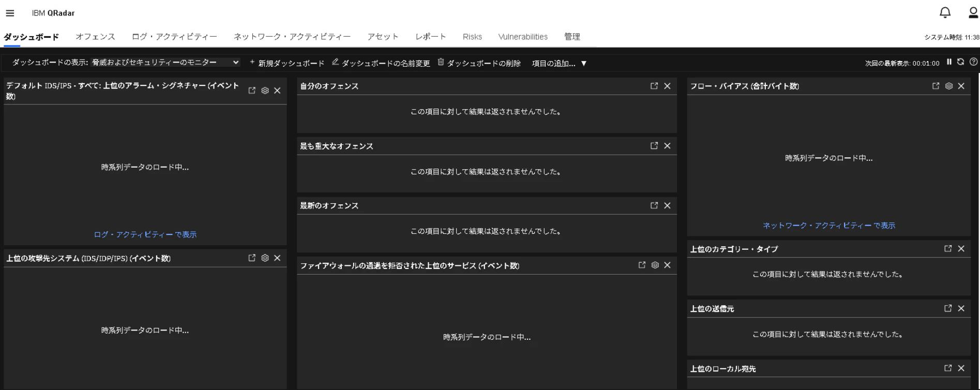
Task: Click the システム時刻 clock text
Action: (952, 37)
